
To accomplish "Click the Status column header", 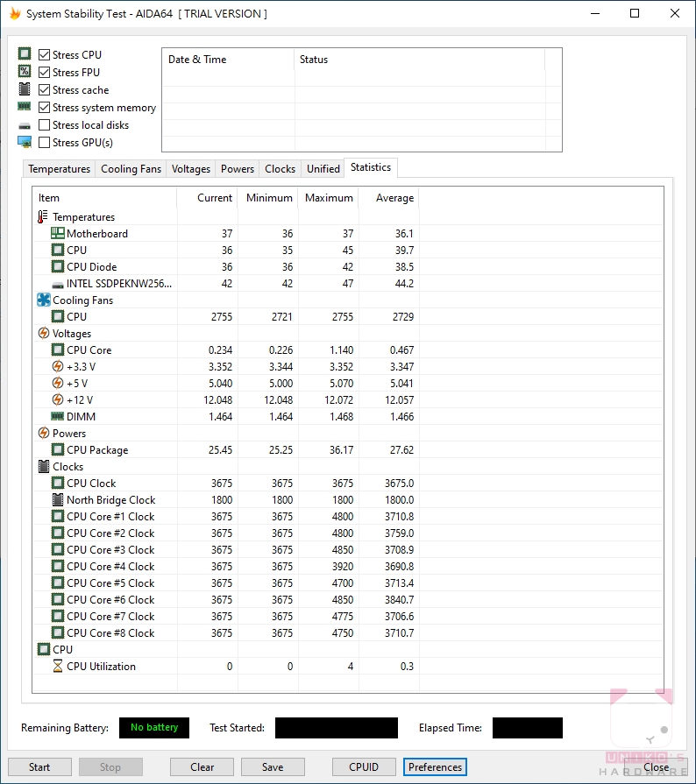I will 419,60.
